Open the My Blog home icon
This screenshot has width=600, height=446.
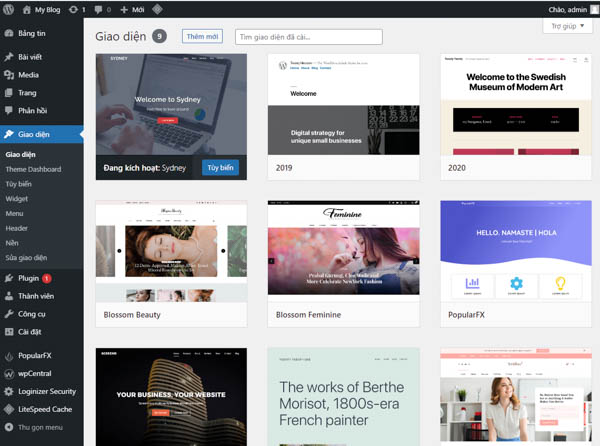26,10
